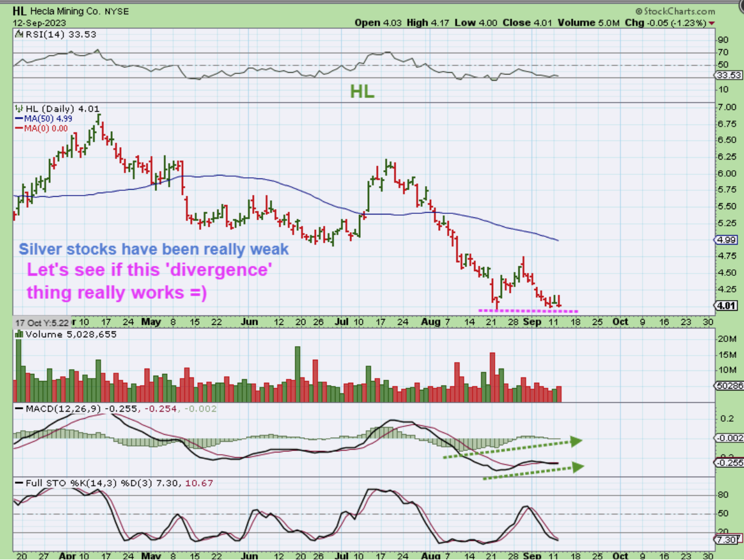Click the -0.255 MACD value tag
The image size is (744, 560).
[x=729, y=463]
